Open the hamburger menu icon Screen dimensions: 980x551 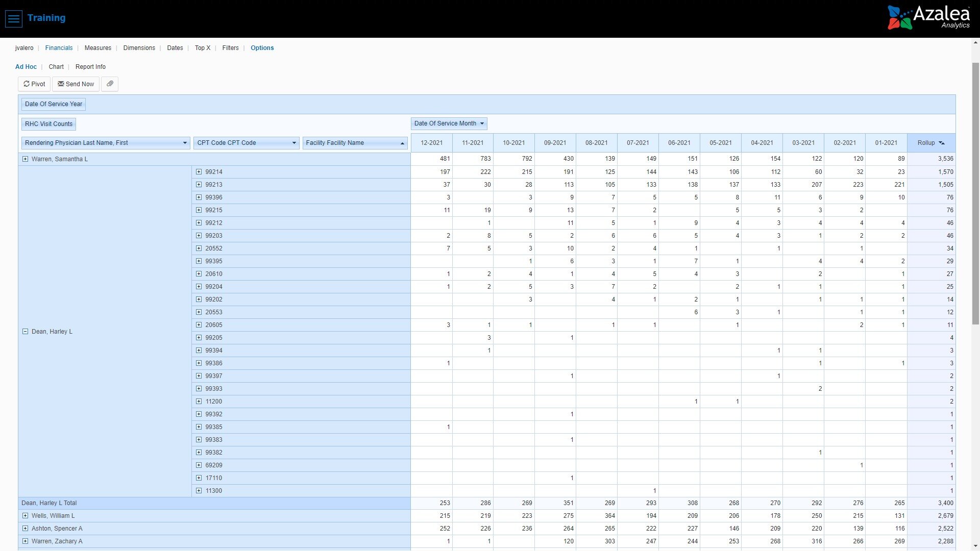point(14,18)
